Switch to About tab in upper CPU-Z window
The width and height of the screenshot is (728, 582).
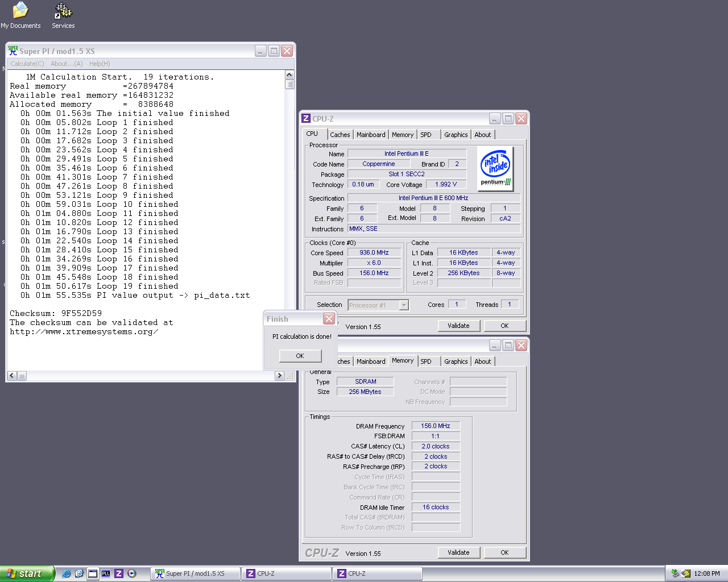point(483,135)
